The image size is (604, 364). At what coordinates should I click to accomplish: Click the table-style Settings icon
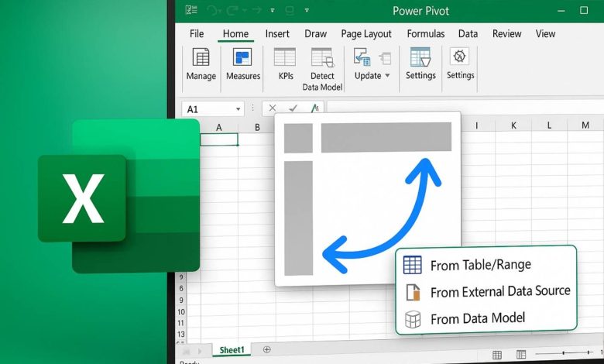click(420, 58)
